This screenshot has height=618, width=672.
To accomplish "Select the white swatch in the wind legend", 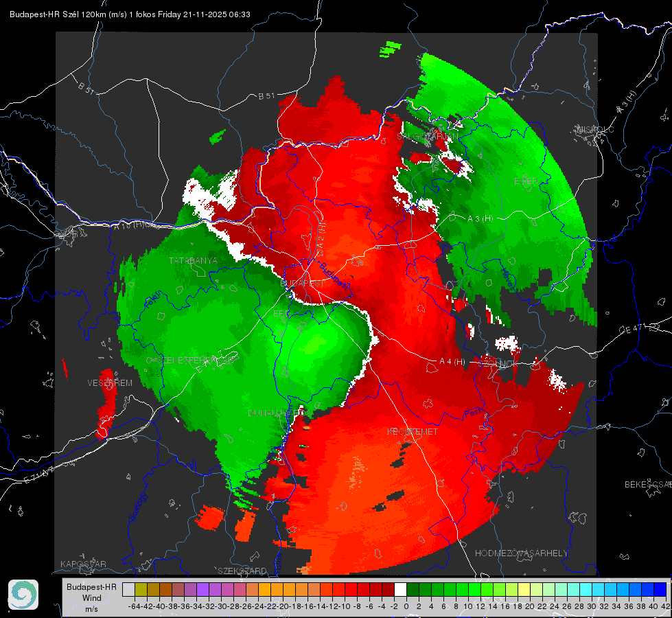I will click(x=400, y=589).
